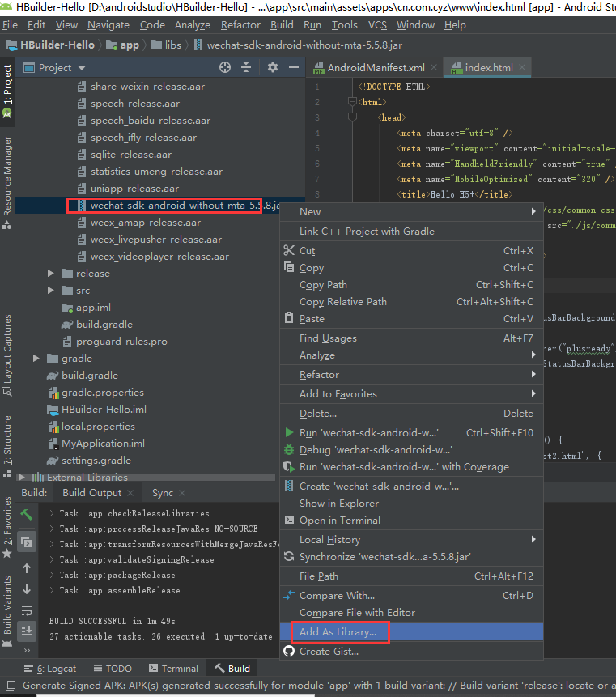616x697 pixels.
Task: Click line 8 title tag in editor
Action: click(454, 194)
